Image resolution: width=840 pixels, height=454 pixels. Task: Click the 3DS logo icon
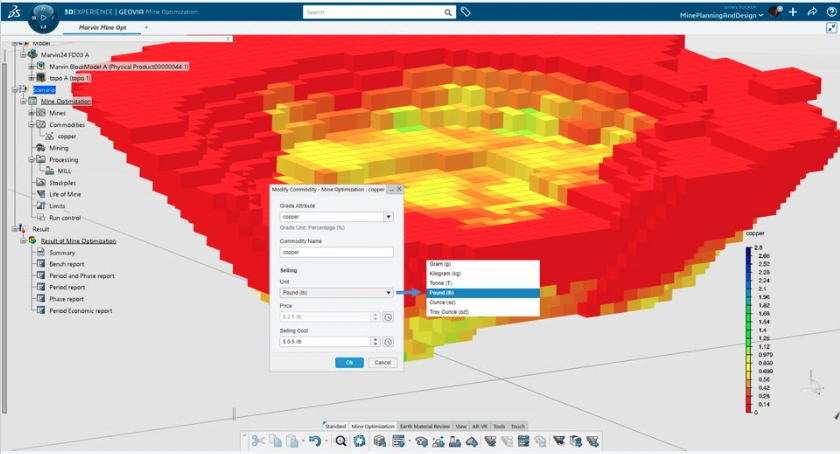pos(13,11)
